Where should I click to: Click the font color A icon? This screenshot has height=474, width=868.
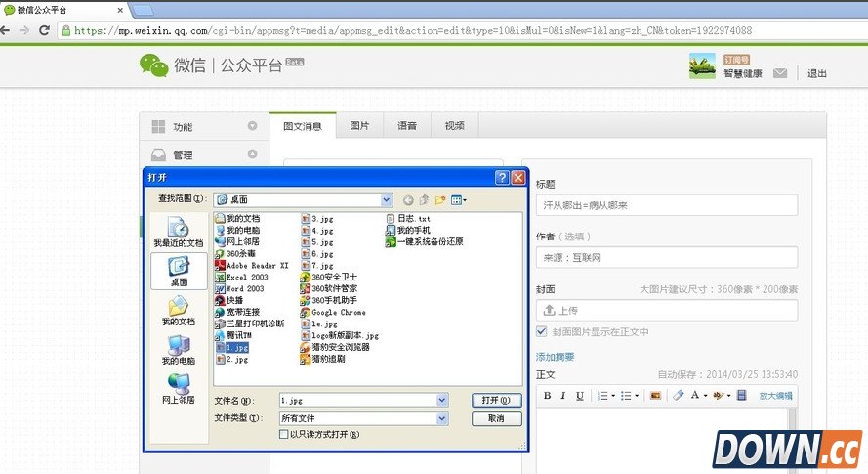pyautogui.click(x=695, y=395)
